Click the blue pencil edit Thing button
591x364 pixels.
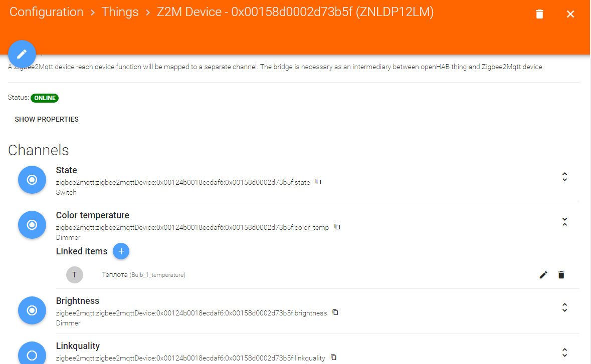pyautogui.click(x=22, y=54)
